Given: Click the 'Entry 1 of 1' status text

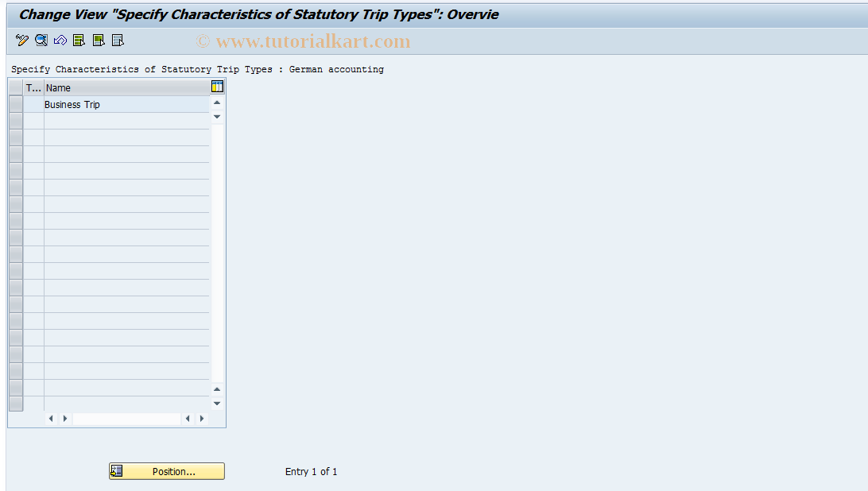Looking at the screenshot, I should pos(311,472).
